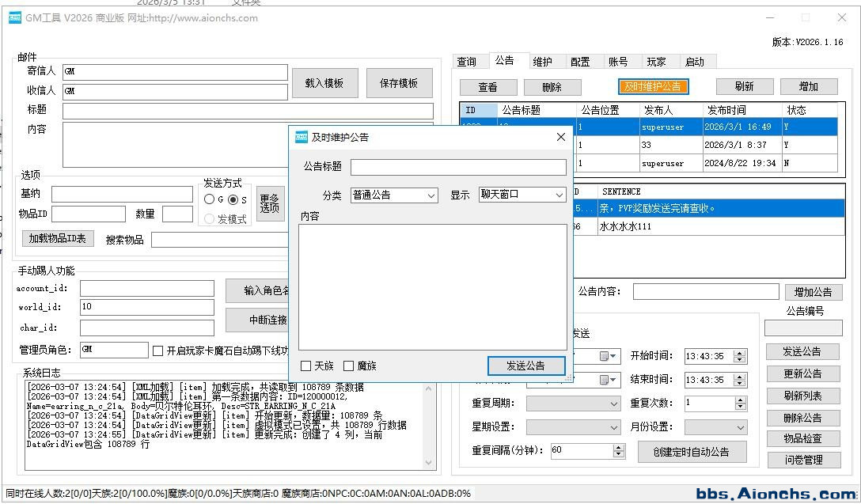Open the end time calendar picker icon
This screenshot has width=861, height=504.
[608, 380]
